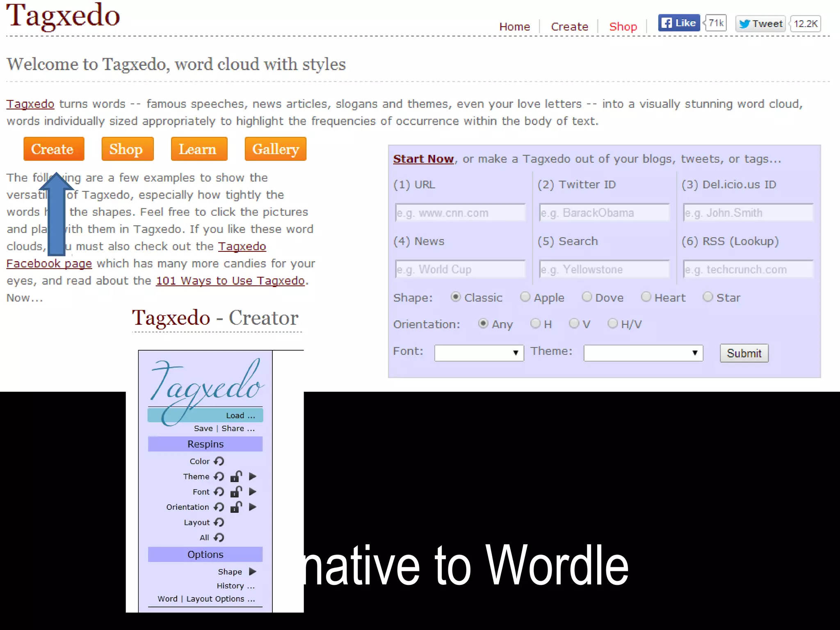Screen dimensions: 840x630
Task: Respin the Color setting
Action: pyautogui.click(x=219, y=461)
